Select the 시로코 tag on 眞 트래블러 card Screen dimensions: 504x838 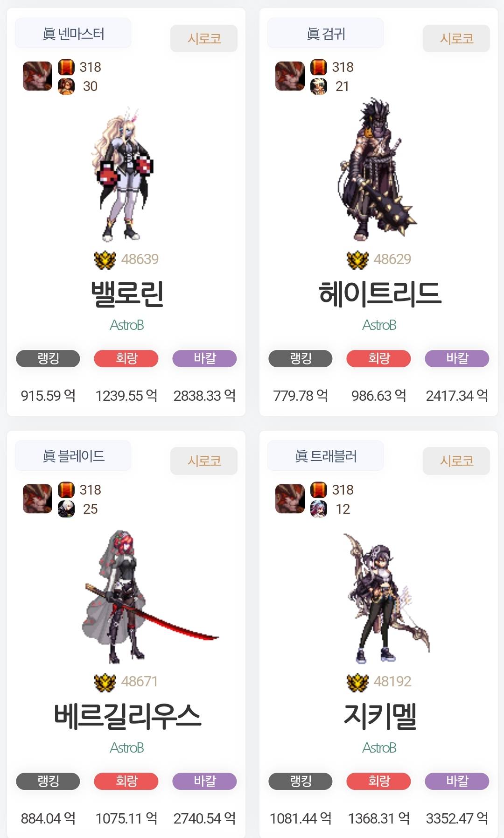456,461
